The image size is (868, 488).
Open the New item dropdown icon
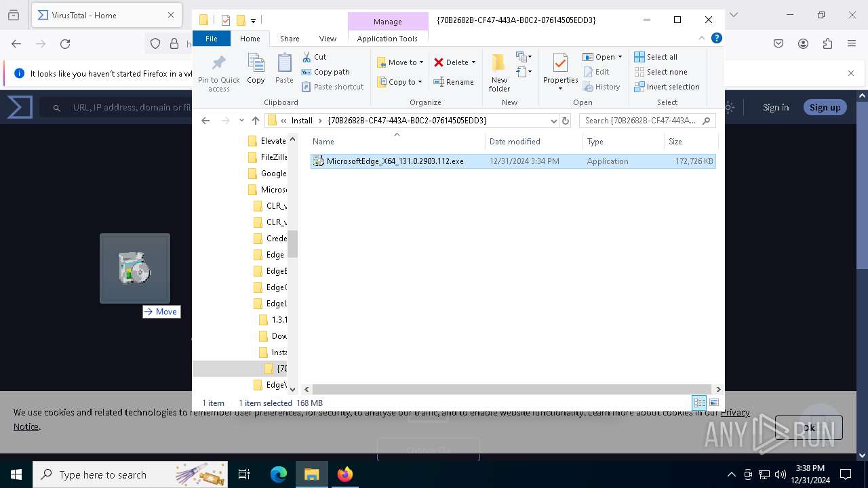click(524, 57)
